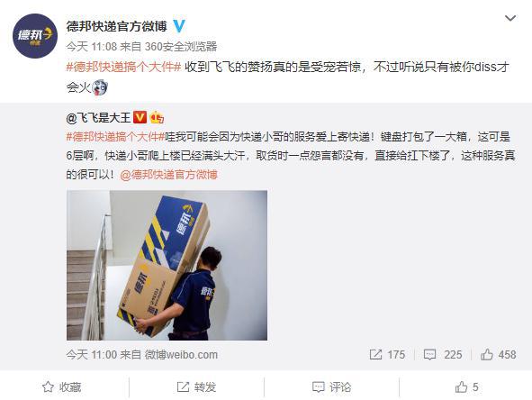Enlarge the courier carrying box photo
The height and width of the screenshot is (400, 532).
(167, 265)
